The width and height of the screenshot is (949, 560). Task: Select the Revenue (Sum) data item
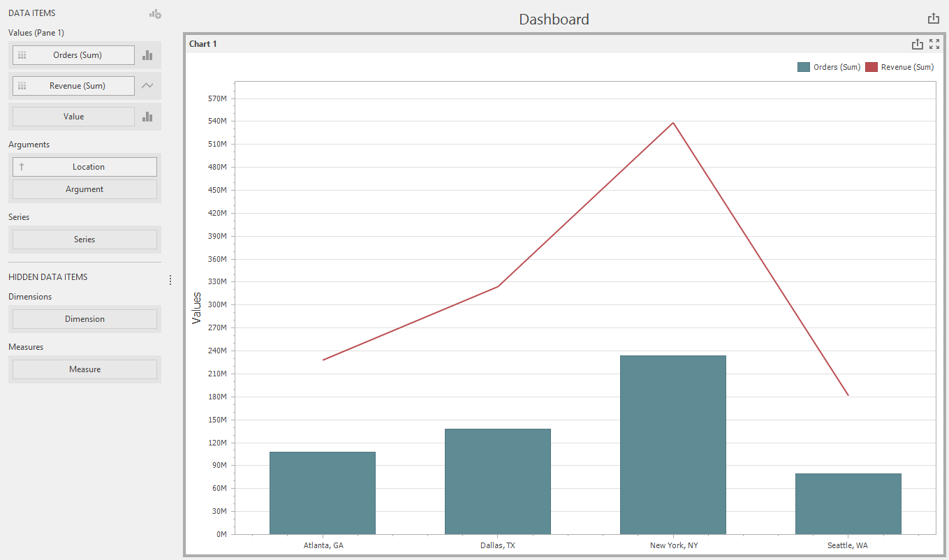point(73,86)
